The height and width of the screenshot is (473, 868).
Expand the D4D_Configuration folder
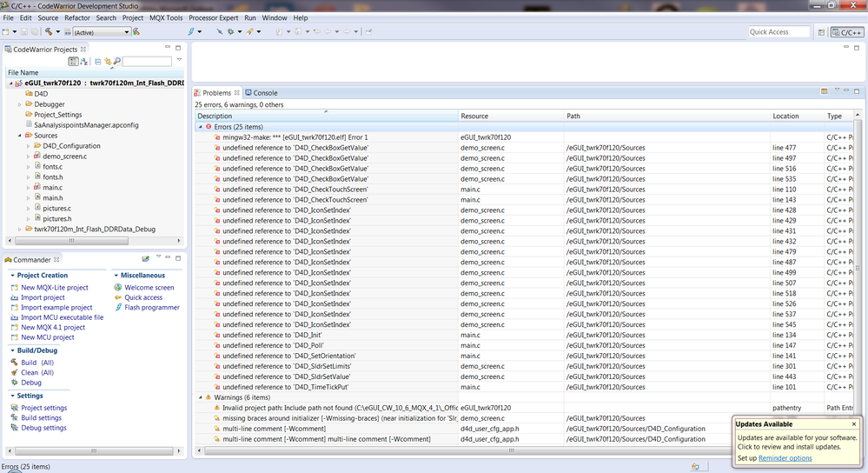coord(28,146)
